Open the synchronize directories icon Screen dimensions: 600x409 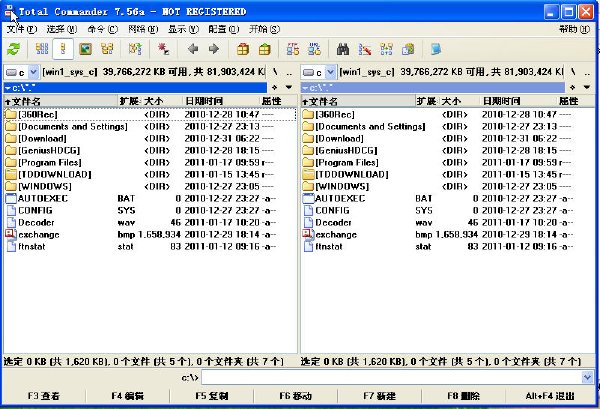click(x=386, y=49)
